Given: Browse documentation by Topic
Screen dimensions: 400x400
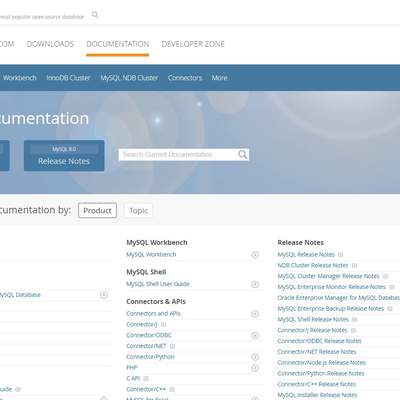Looking at the screenshot, I should pyautogui.click(x=139, y=210).
